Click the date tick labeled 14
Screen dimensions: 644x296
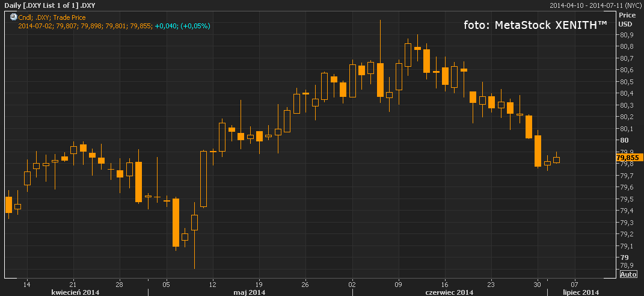coord(27,285)
